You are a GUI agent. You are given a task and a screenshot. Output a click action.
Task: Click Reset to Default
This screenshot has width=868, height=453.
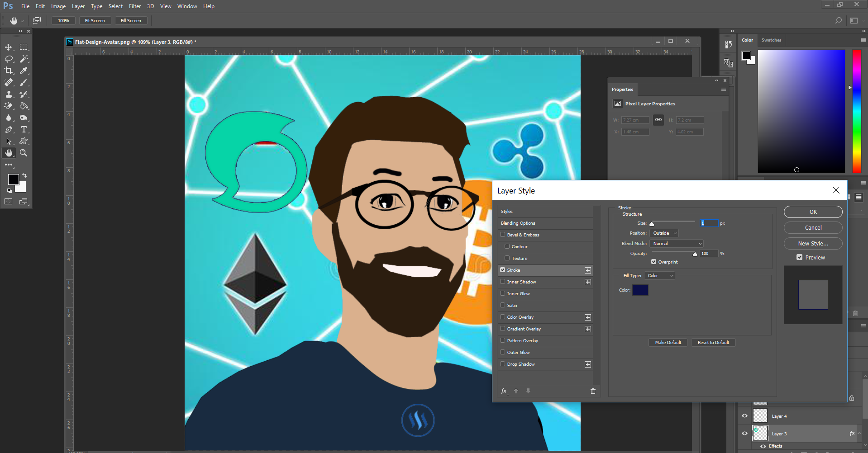tap(713, 342)
